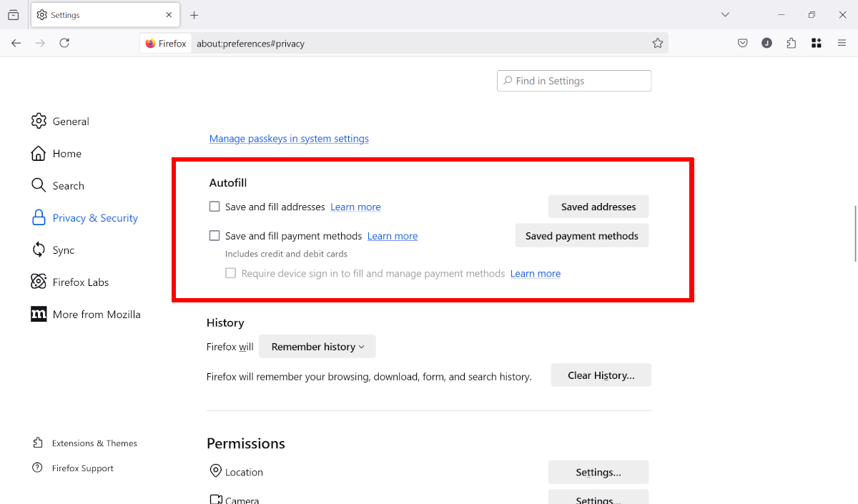Open the Remember history dropdown
This screenshot has height=504, width=858.
(317, 346)
